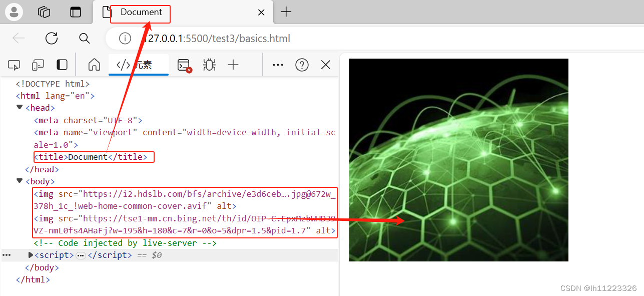Switch to the 元素 (Elements) tab
This screenshot has height=296, width=644.
[139, 65]
